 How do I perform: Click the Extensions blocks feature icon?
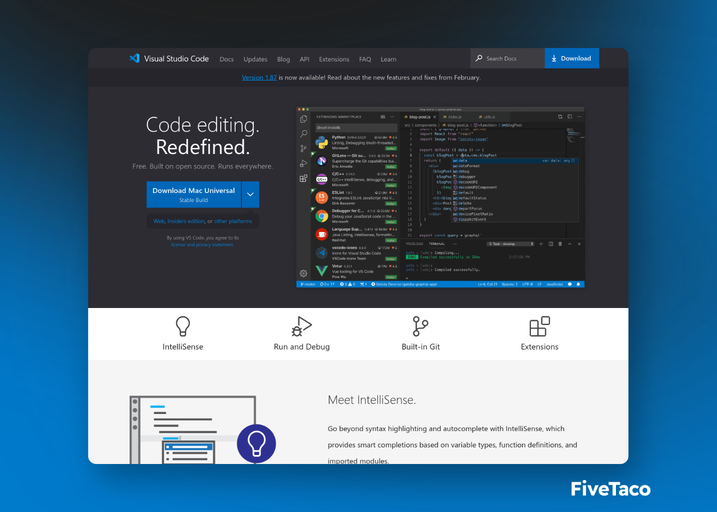pyautogui.click(x=540, y=326)
